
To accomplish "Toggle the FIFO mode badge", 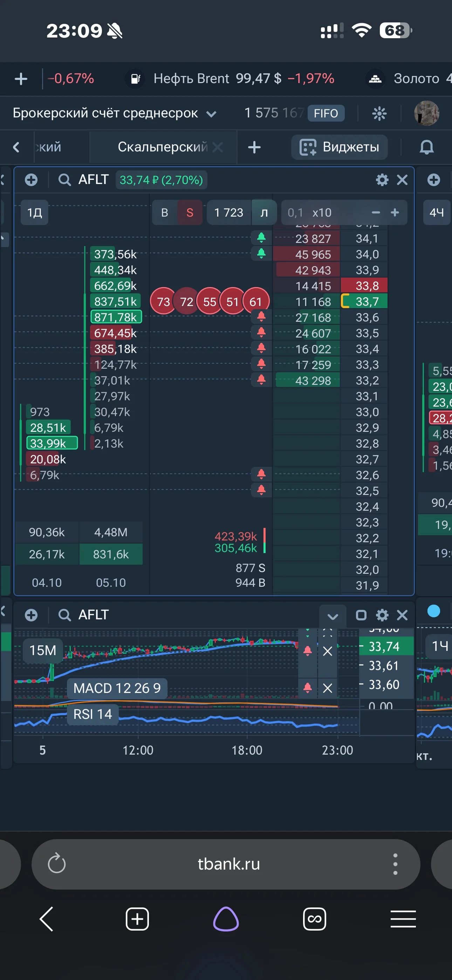I will tap(326, 113).
